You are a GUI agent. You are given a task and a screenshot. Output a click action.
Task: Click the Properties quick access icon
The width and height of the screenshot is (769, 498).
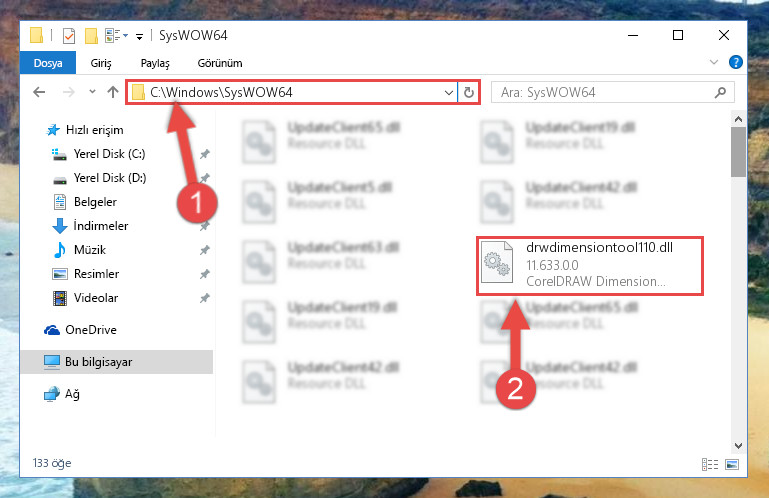tap(69, 36)
